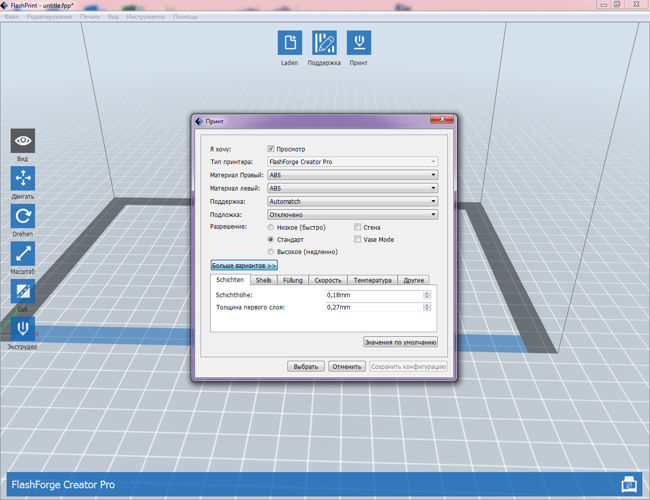Enable the Vase Mode checkbox
The height and width of the screenshot is (500, 650).
point(359,240)
